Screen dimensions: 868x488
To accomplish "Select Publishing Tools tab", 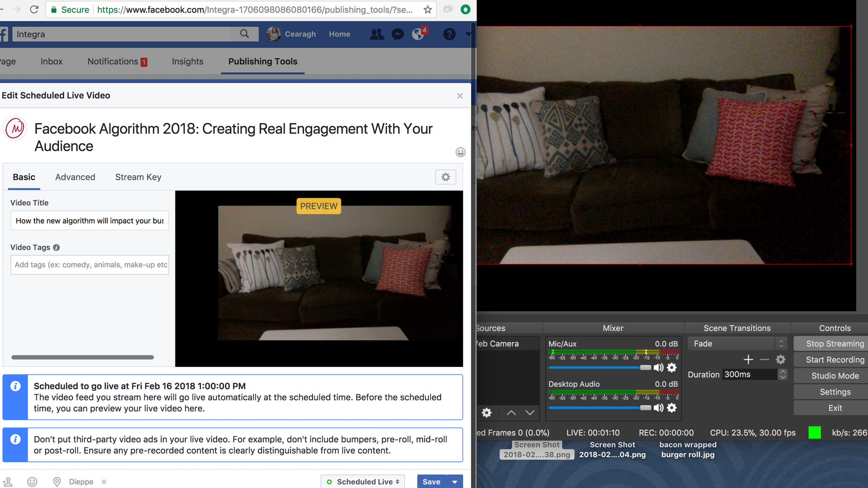I will tap(263, 61).
